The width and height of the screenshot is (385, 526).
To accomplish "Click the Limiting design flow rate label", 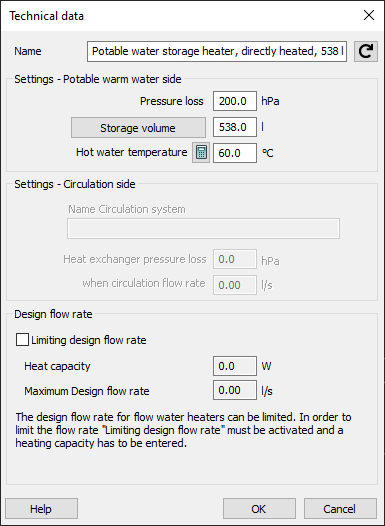I will (89, 340).
